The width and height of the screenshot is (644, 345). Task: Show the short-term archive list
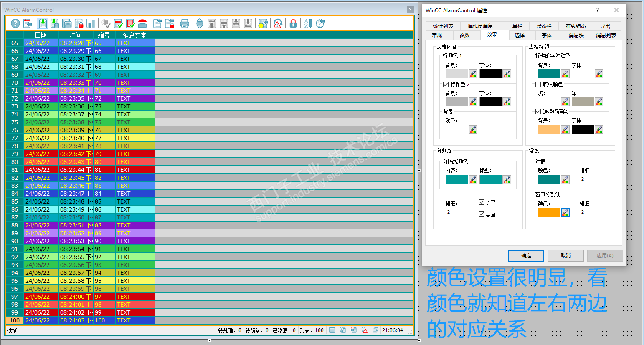point(55,24)
